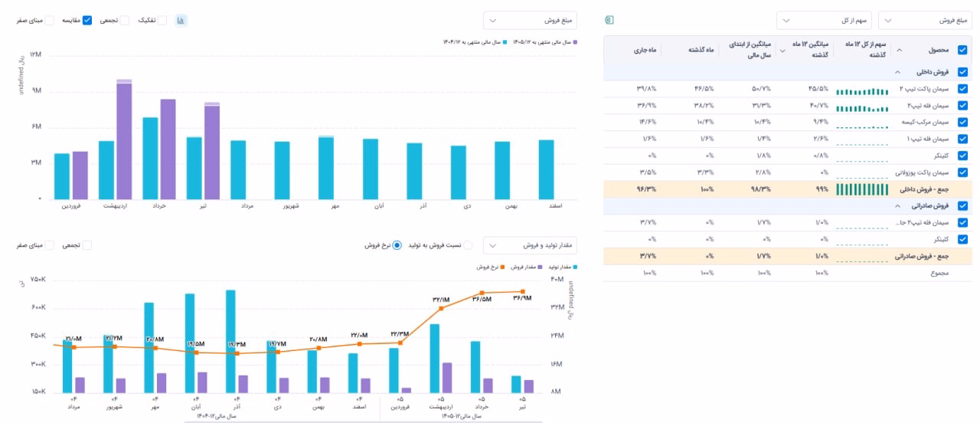Uncheck the فروش داخلی group checkbox

click(x=962, y=72)
